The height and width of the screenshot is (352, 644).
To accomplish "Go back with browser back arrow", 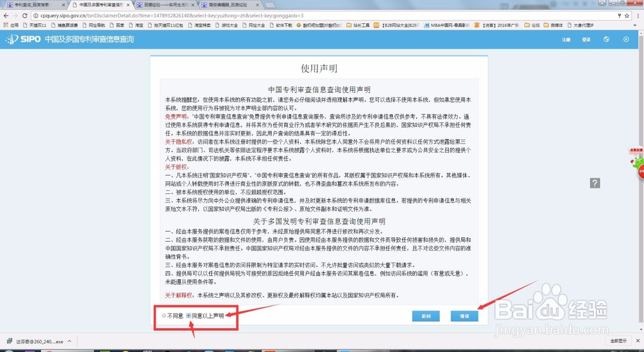I will tap(6, 15).
